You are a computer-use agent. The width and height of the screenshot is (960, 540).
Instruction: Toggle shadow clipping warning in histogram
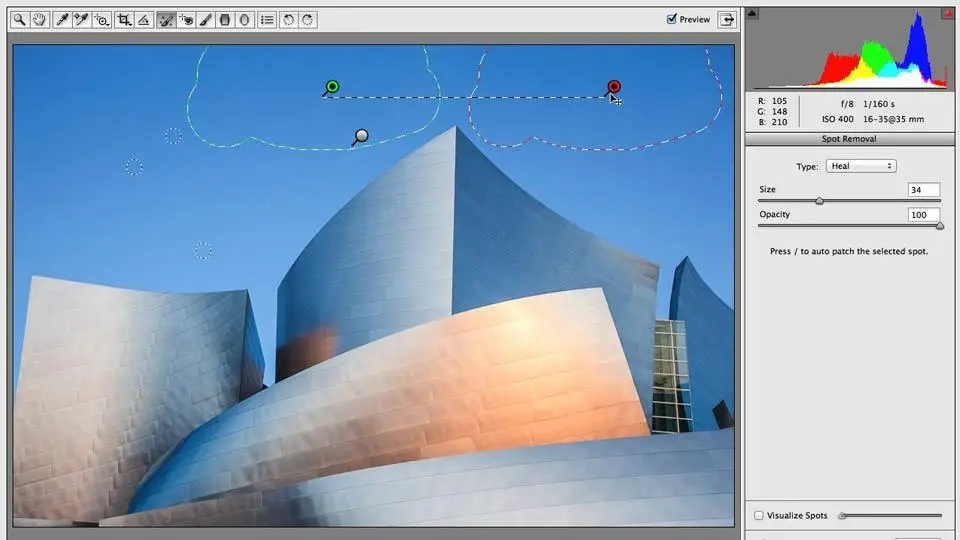tap(752, 13)
